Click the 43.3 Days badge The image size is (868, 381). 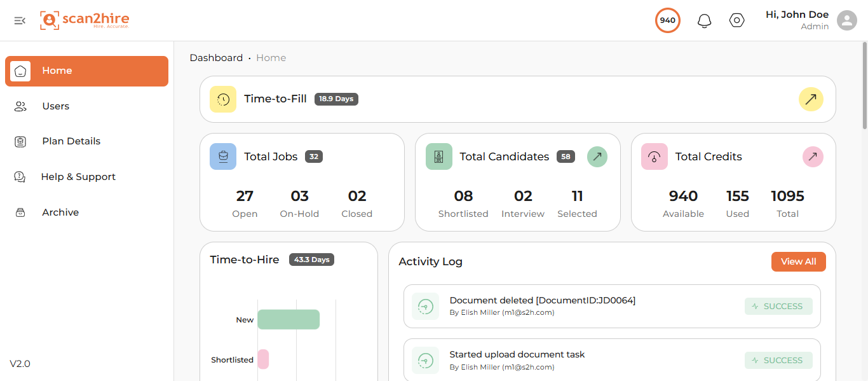click(311, 260)
